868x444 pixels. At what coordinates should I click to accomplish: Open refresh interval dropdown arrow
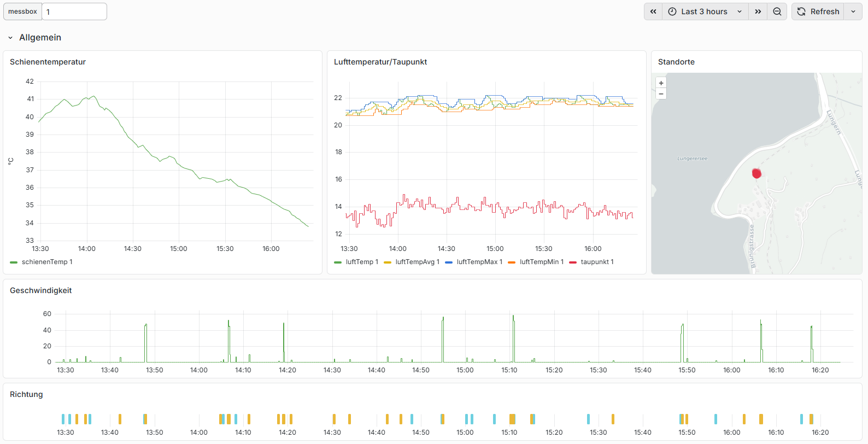coord(853,11)
